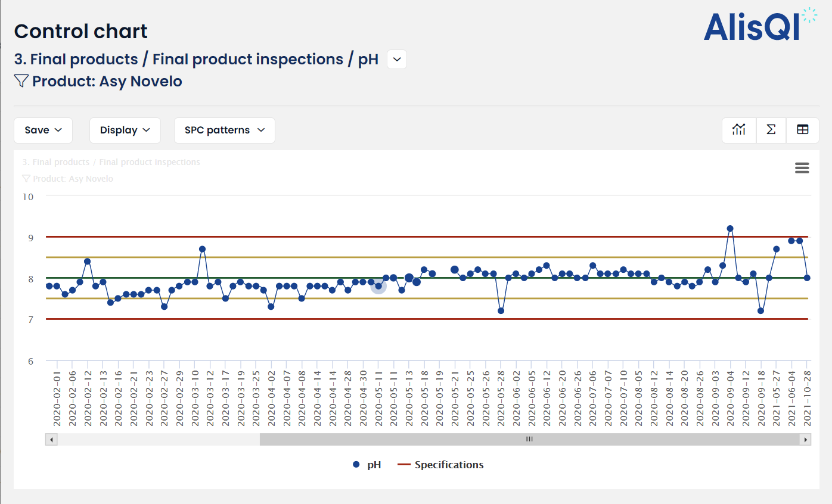832x504 pixels.
Task: Open the chart view icon button
Action: click(739, 130)
